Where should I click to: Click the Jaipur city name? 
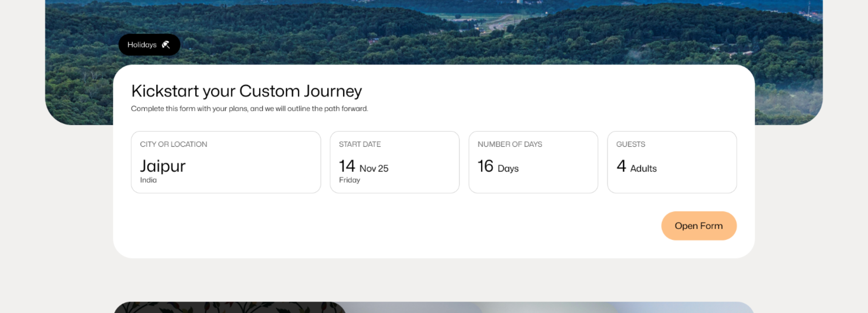(163, 166)
